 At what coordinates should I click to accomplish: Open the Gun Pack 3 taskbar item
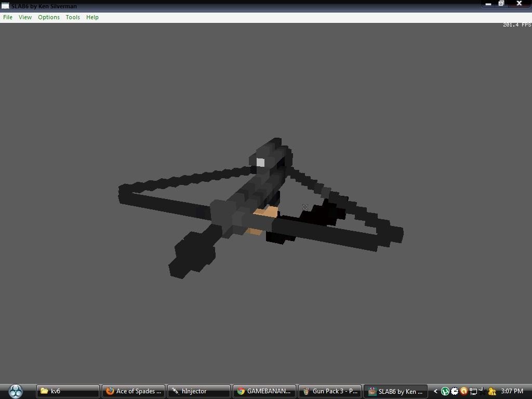click(x=329, y=391)
